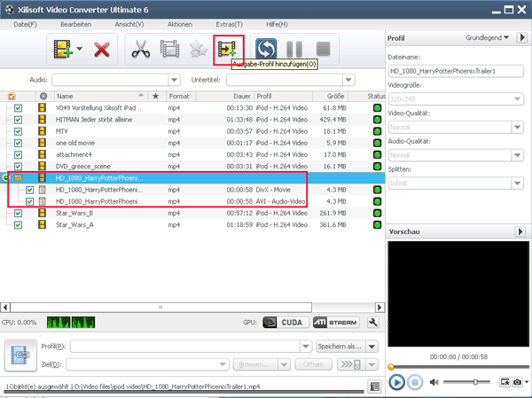Viewport: 532px width, 398px height.
Task: Open the Extras(T) menu
Action: [230, 25]
